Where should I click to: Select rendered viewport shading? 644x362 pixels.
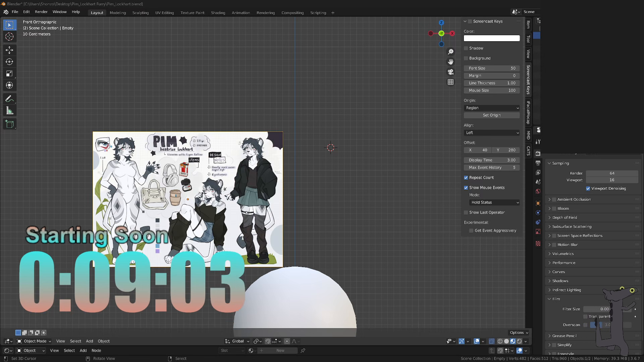pyautogui.click(x=519, y=341)
